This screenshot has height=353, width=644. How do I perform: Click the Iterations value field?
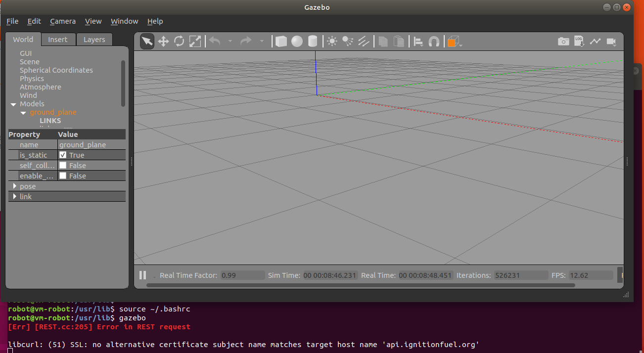pyautogui.click(x=521, y=275)
